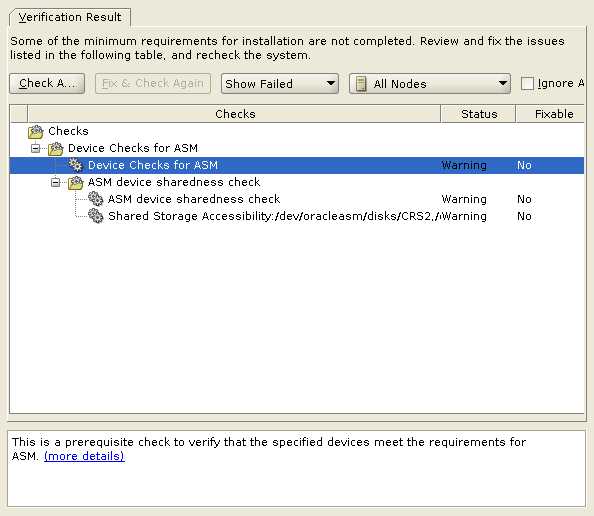Open the All Nodes dropdown arrow
This screenshot has width=594, height=516.
click(503, 83)
